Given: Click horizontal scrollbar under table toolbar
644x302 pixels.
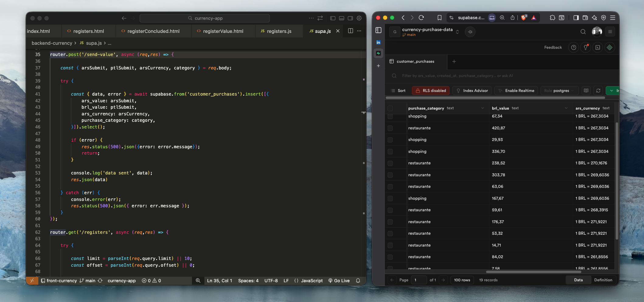Looking at the screenshot, I should click(495, 98).
